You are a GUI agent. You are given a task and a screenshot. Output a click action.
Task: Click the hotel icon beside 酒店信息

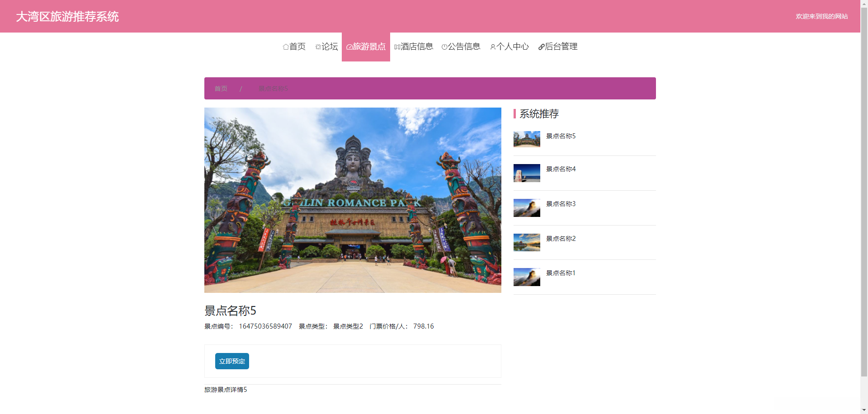pyautogui.click(x=397, y=47)
